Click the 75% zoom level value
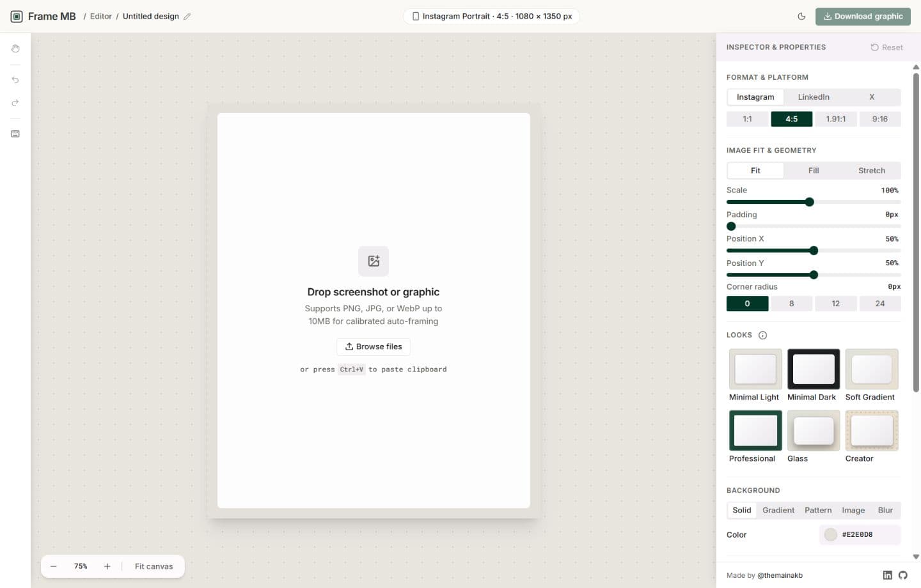This screenshot has height=588, width=921. coord(81,566)
